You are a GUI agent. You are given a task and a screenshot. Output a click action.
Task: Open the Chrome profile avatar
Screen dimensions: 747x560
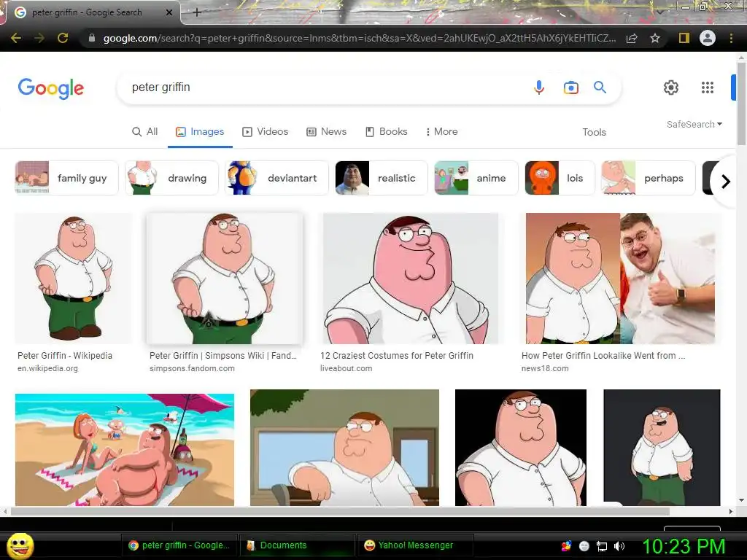[708, 38]
